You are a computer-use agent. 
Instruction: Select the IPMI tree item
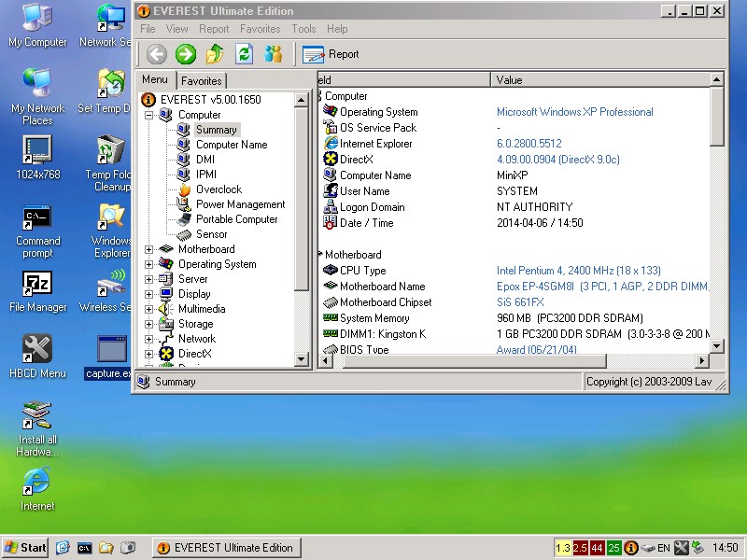pyautogui.click(x=206, y=175)
